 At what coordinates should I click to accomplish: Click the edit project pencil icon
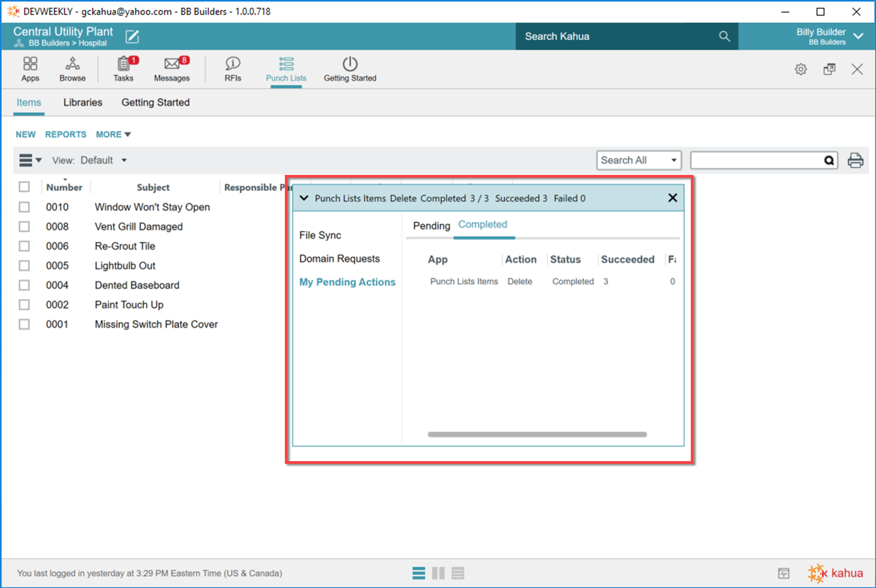pos(132,36)
